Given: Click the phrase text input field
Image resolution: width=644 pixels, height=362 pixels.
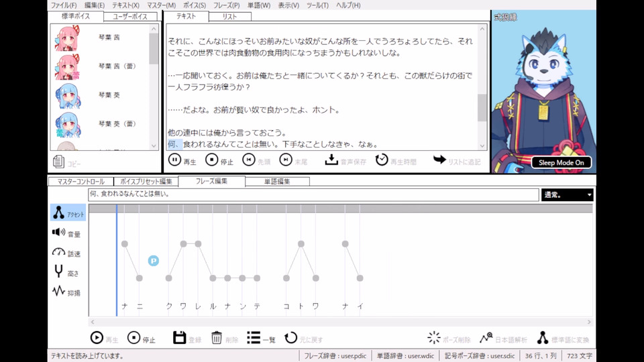Looking at the screenshot, I should pos(313,194).
